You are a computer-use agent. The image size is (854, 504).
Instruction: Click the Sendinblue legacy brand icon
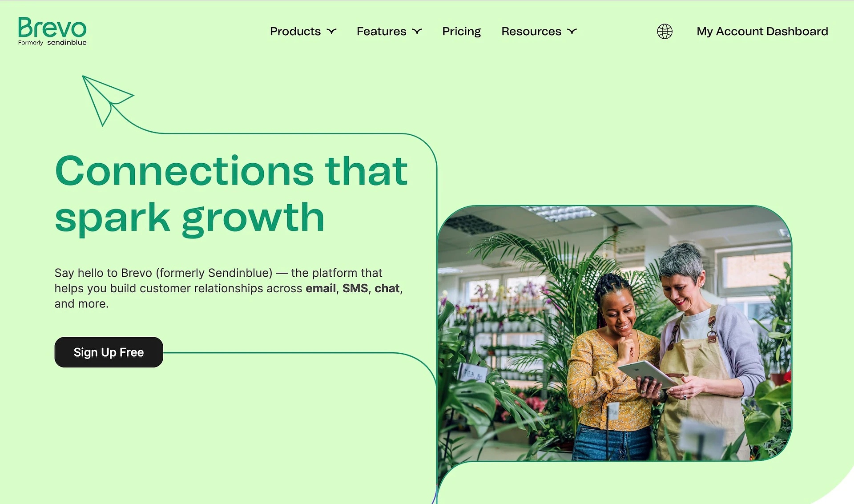[x=68, y=43]
